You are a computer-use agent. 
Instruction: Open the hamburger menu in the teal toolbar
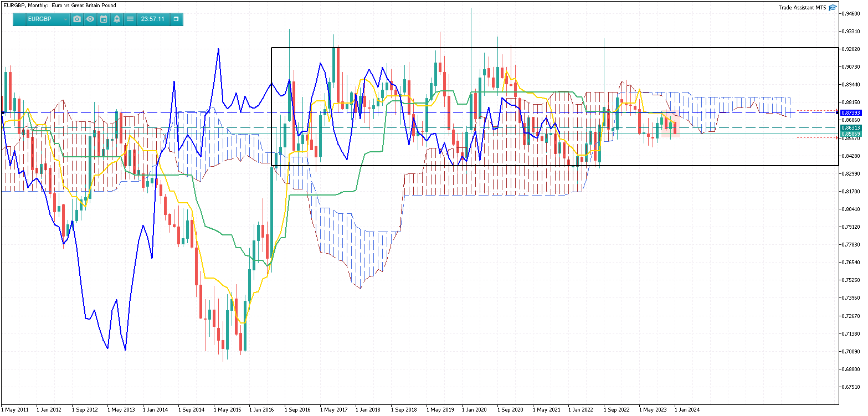point(130,19)
